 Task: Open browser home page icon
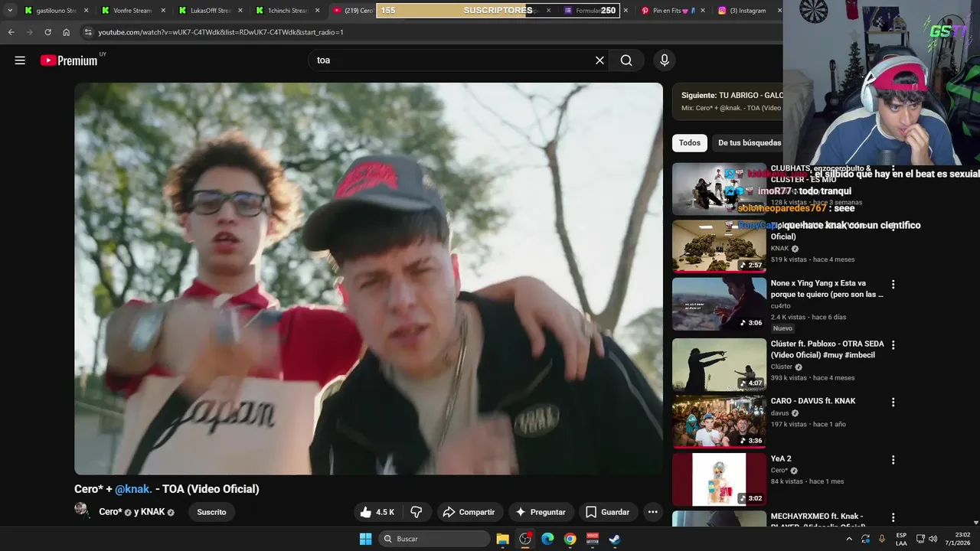point(66,32)
